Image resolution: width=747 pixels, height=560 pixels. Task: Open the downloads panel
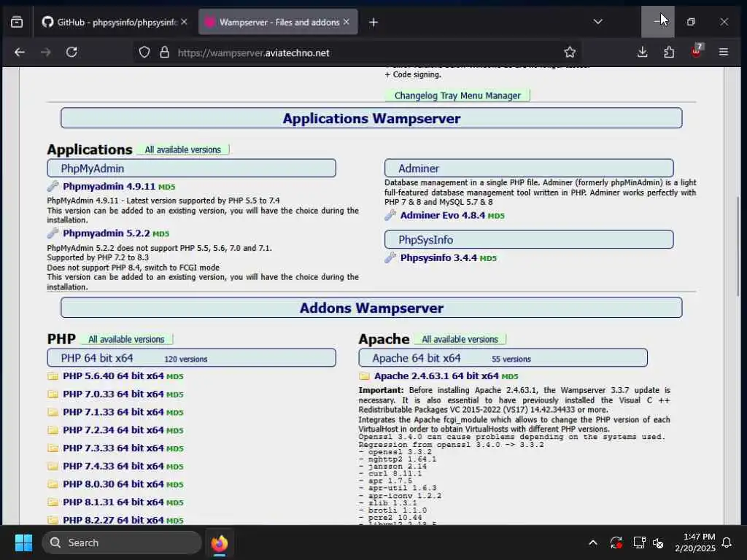pos(642,52)
